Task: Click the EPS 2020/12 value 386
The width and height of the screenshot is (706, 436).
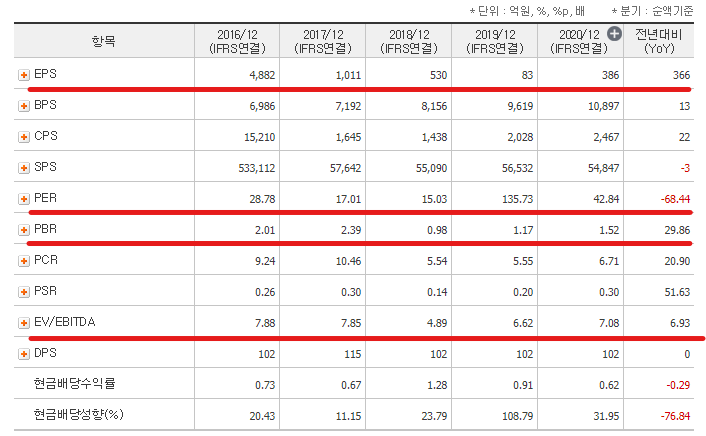Action: pos(611,75)
